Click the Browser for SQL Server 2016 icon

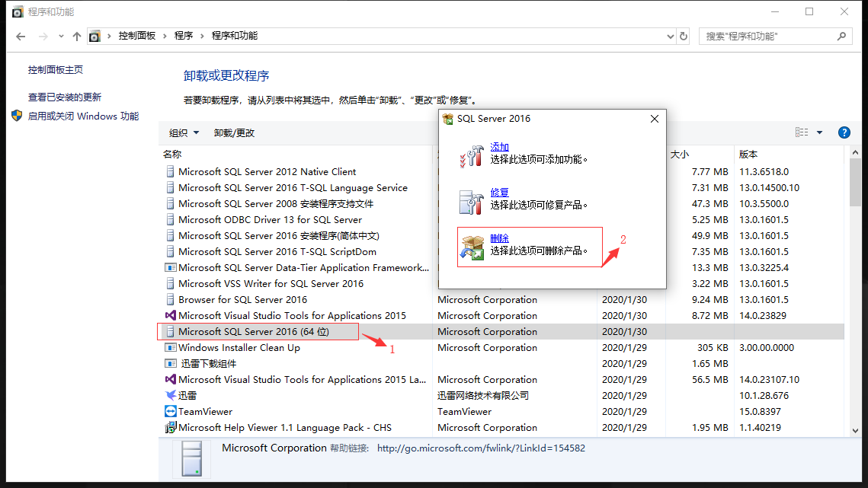point(171,299)
